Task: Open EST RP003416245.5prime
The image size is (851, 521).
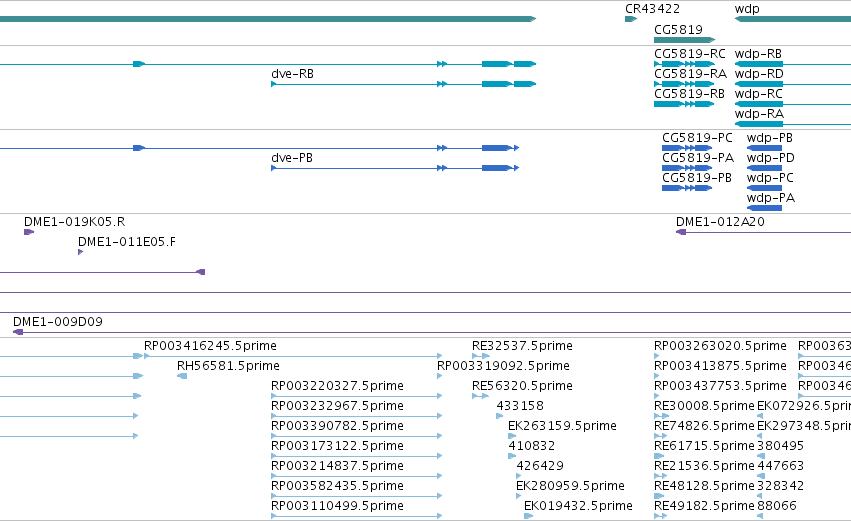Action: (211, 346)
